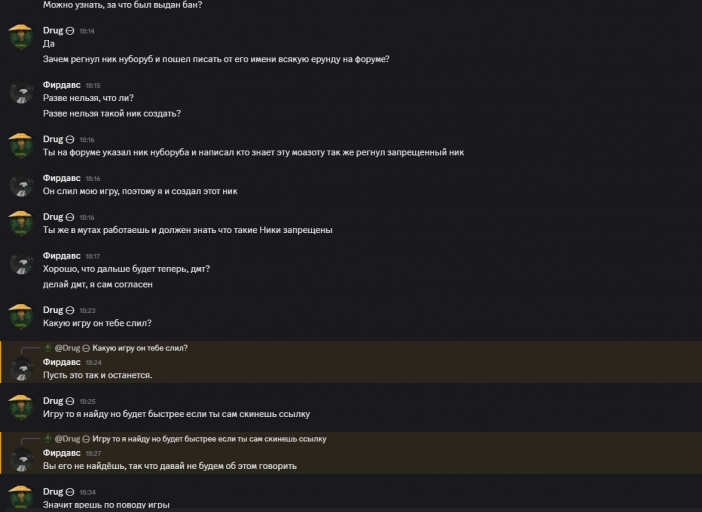Open Drug's avatar on the 18:34 message
The image size is (702, 512).
click(21, 496)
